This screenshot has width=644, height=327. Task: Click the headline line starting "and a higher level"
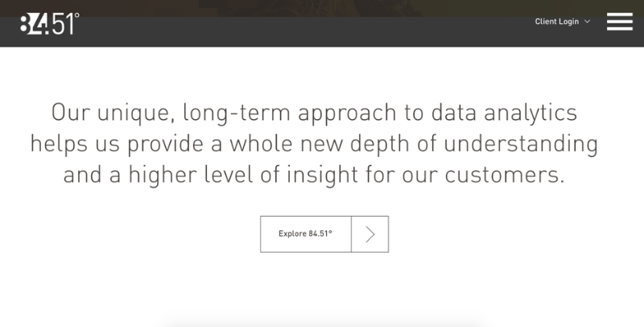314,175
